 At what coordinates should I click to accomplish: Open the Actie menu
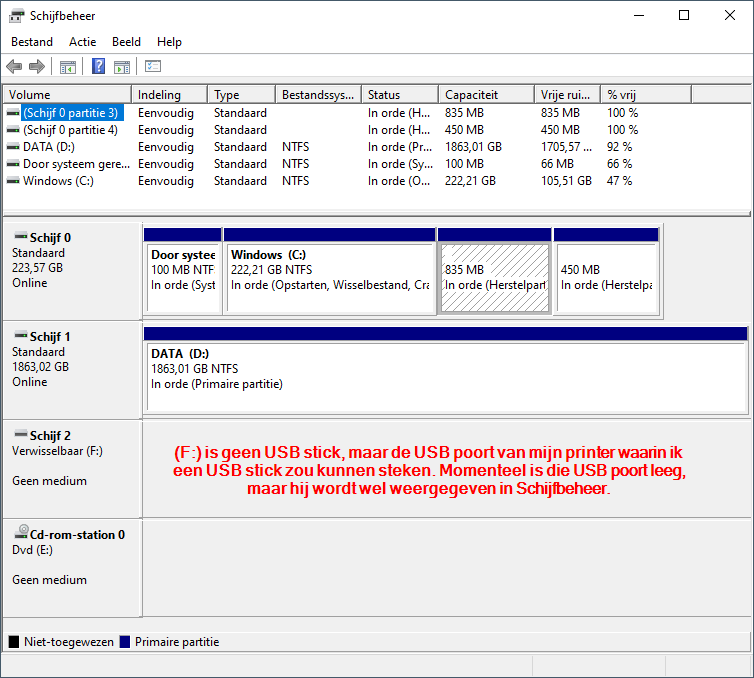83,42
